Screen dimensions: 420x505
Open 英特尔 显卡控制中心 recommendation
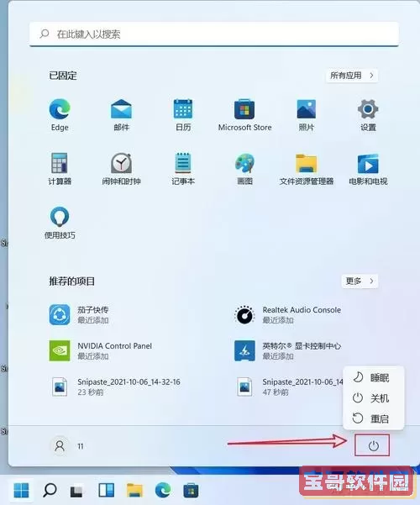tap(287, 350)
